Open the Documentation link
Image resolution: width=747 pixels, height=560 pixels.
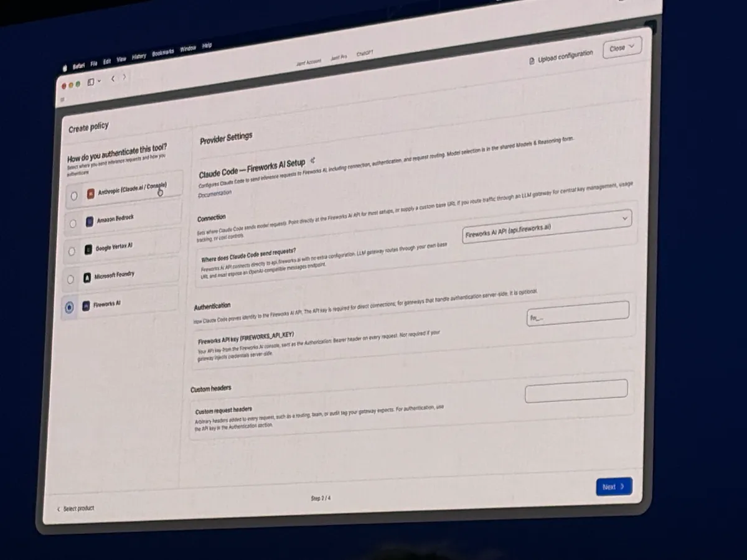[215, 194]
